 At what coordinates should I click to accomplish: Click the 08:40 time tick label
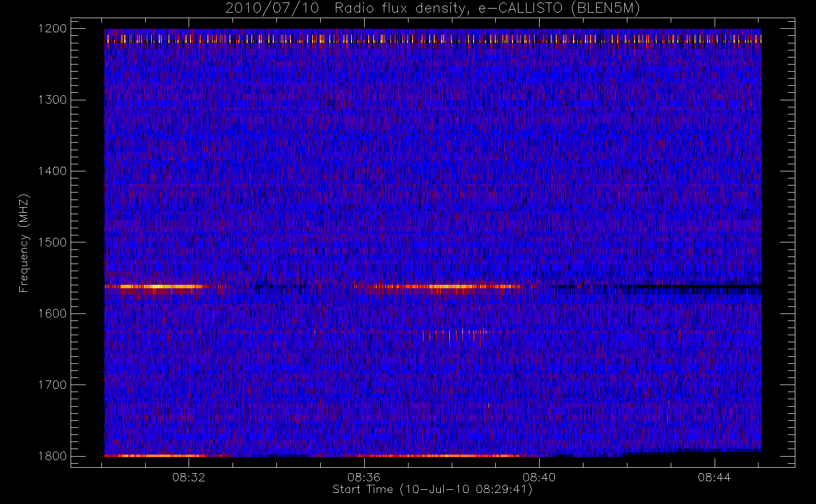pos(539,477)
